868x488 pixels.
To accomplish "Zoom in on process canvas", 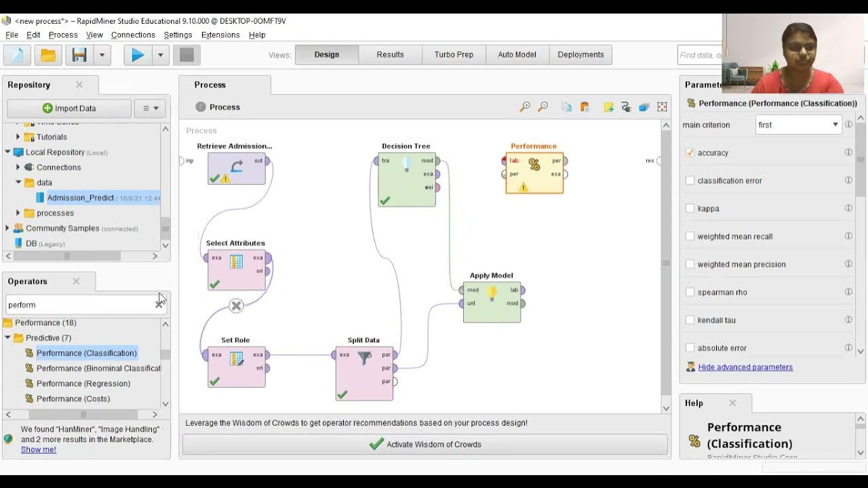I will [525, 107].
